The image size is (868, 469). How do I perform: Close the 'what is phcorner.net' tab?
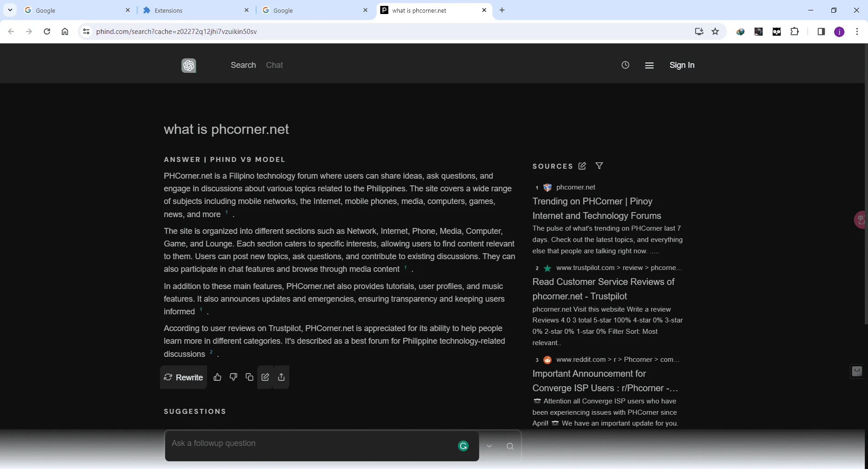point(484,10)
